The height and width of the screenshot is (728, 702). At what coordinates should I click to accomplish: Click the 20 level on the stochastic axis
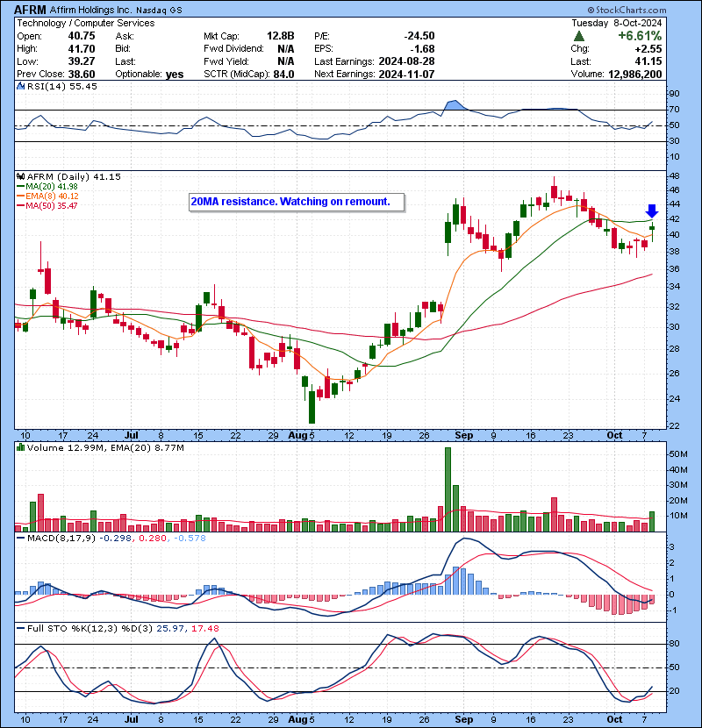click(x=674, y=691)
